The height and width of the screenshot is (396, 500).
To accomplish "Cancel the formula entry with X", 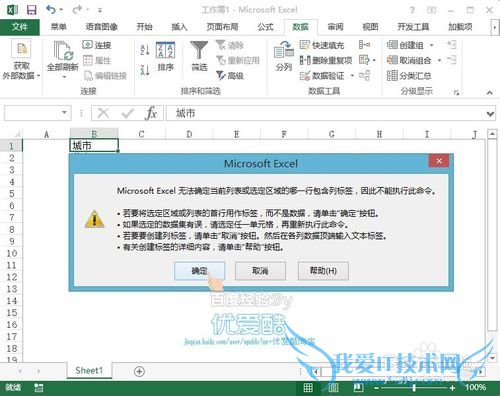I will coord(103,113).
